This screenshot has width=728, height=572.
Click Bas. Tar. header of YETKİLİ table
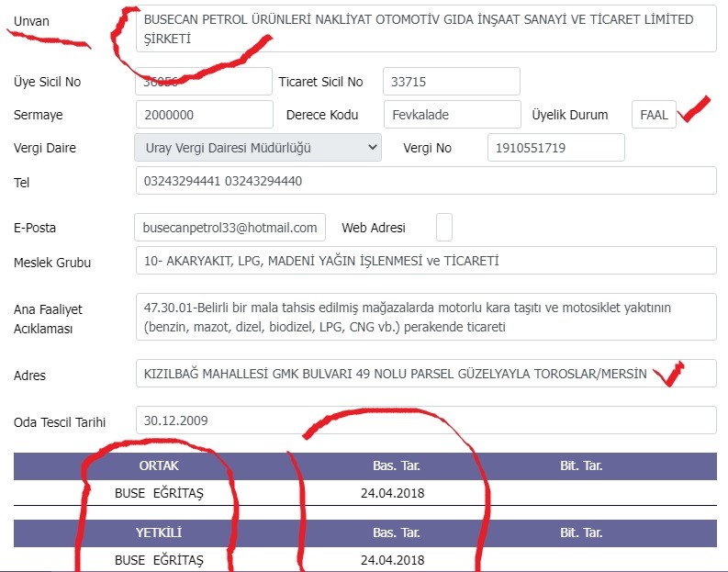[x=396, y=533]
